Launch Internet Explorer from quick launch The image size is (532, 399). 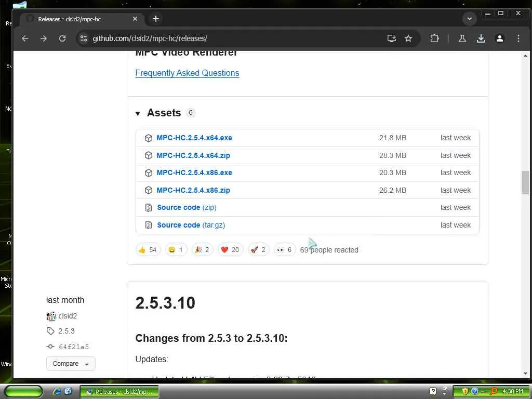(x=56, y=391)
